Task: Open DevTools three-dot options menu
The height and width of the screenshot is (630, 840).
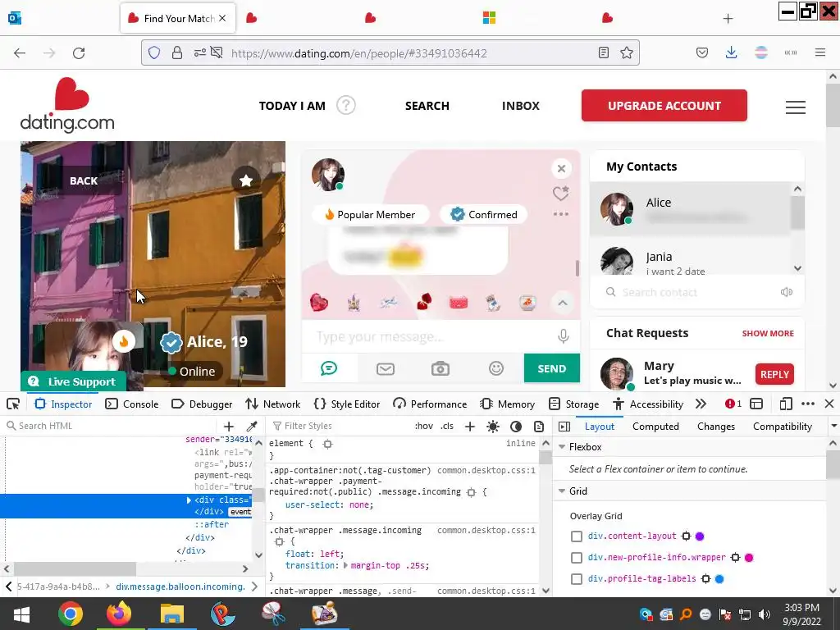Action: click(x=808, y=404)
